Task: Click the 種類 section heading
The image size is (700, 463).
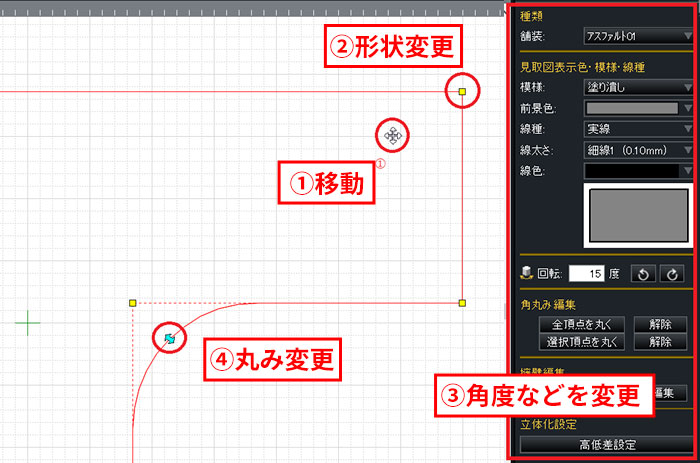Action: point(531,17)
